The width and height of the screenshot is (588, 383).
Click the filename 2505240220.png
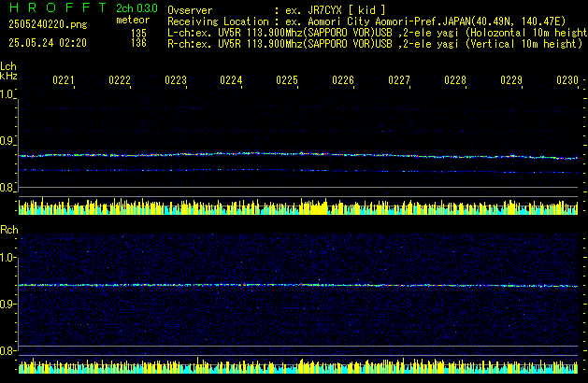pos(48,24)
